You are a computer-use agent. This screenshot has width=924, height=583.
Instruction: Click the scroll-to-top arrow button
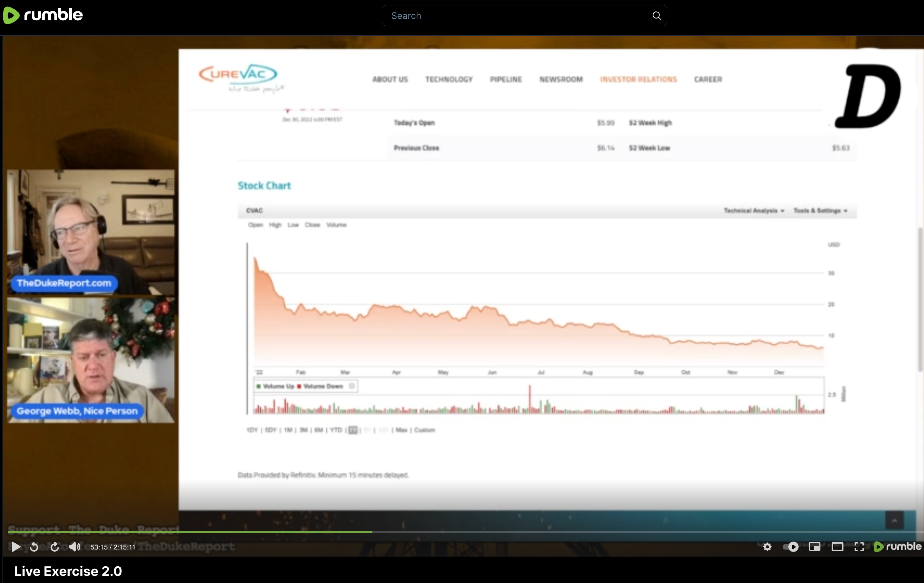click(x=894, y=521)
